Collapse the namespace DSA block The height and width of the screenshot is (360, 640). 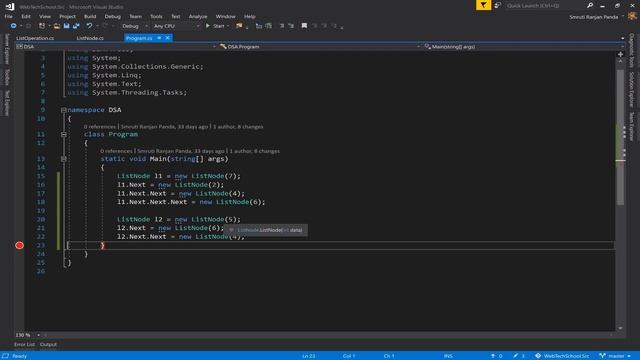pyautogui.click(x=63, y=110)
